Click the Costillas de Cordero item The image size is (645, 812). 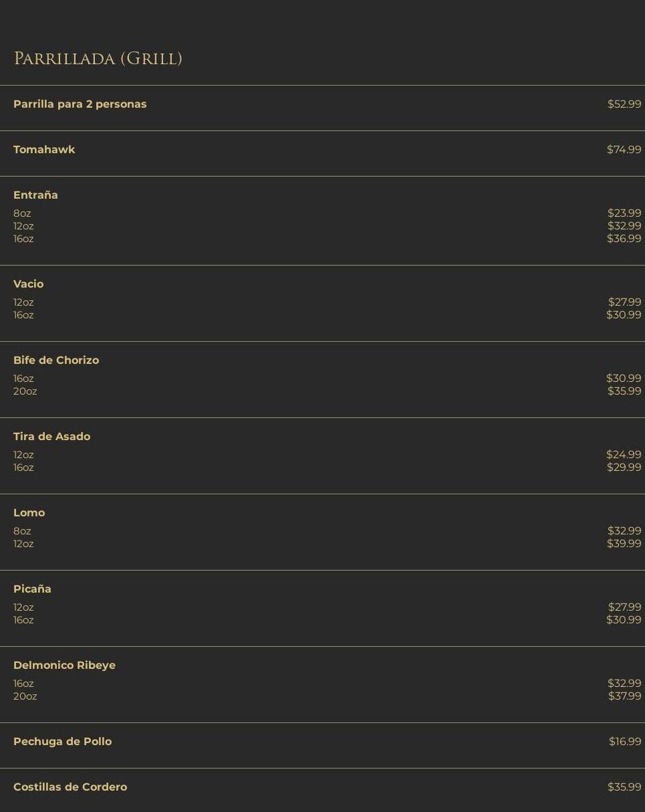coord(70,787)
